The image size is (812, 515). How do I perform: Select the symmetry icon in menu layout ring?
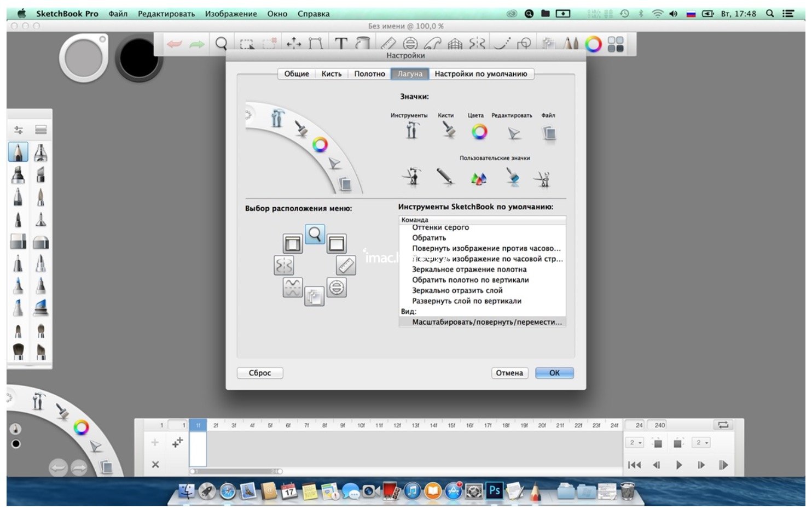click(283, 266)
